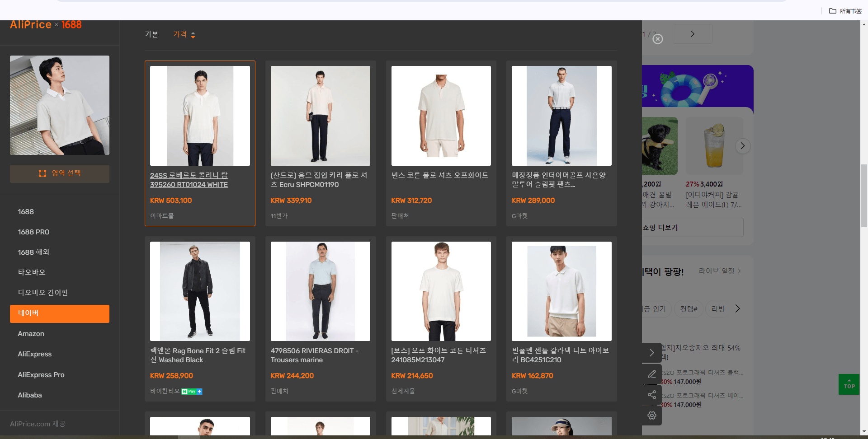The height and width of the screenshot is (439, 868).
Task: Open the edit pencil tool icon
Action: pos(651,374)
